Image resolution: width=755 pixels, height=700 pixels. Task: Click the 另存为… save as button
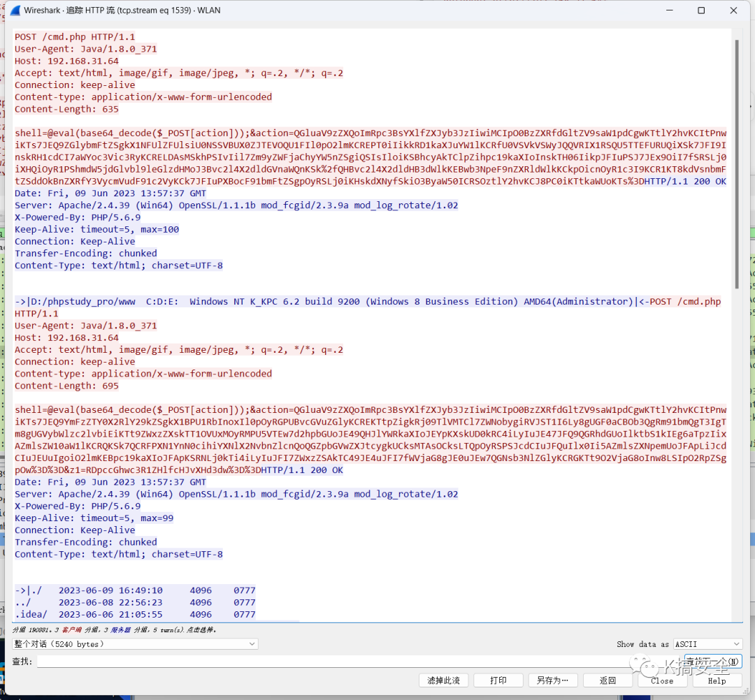[553, 680]
